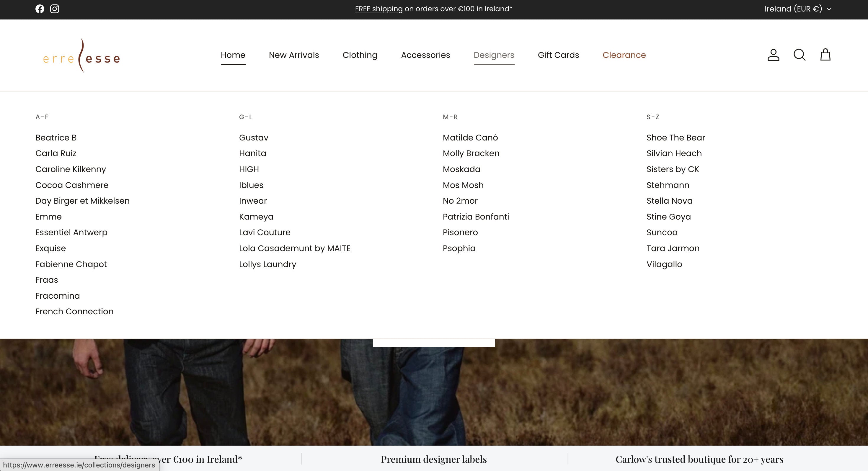Select Matilde Canó designer

[470, 138]
